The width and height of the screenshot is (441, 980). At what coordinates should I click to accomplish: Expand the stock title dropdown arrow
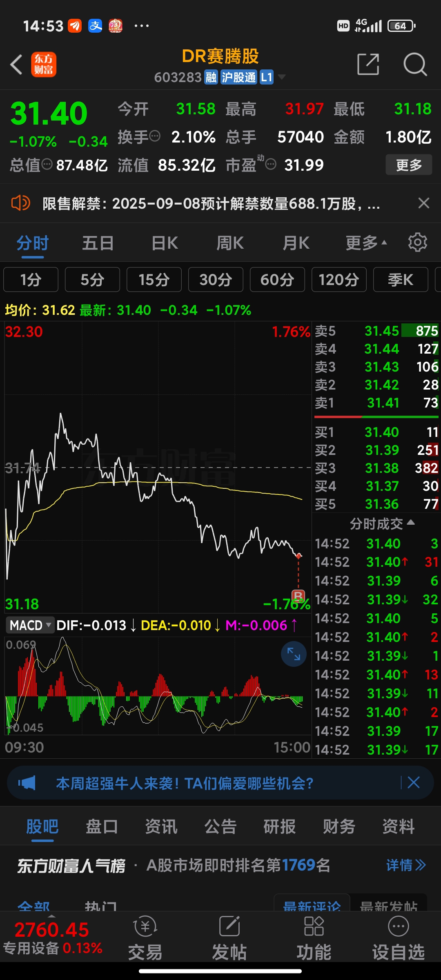click(281, 77)
